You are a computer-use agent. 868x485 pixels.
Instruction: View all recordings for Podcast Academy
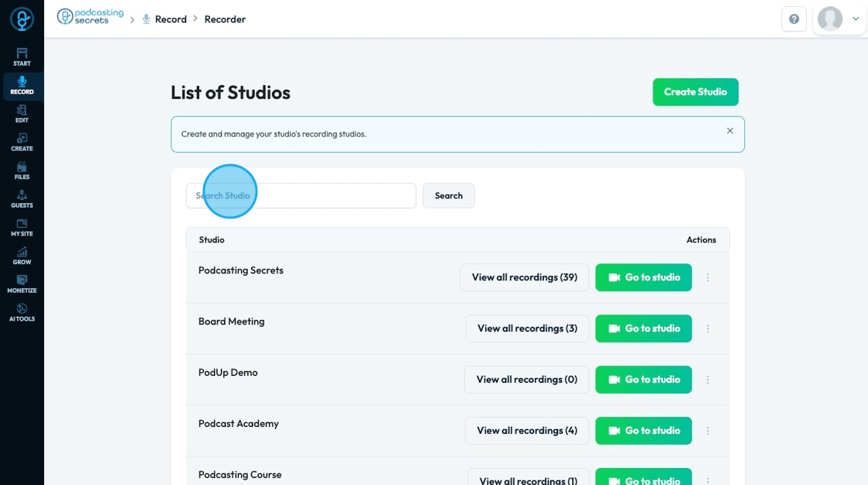coord(527,431)
